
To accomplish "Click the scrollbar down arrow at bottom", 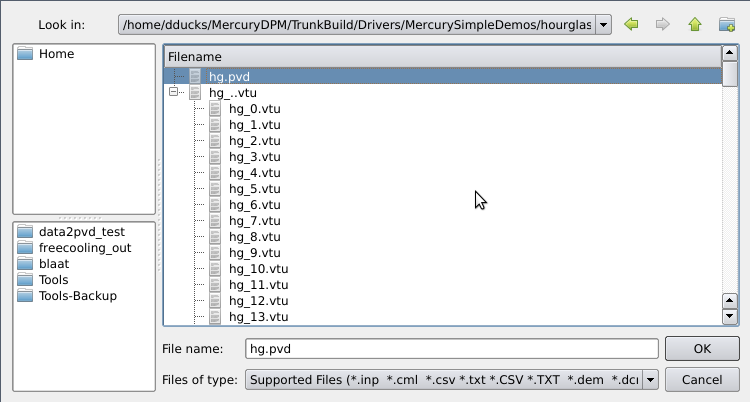I will click(730, 316).
